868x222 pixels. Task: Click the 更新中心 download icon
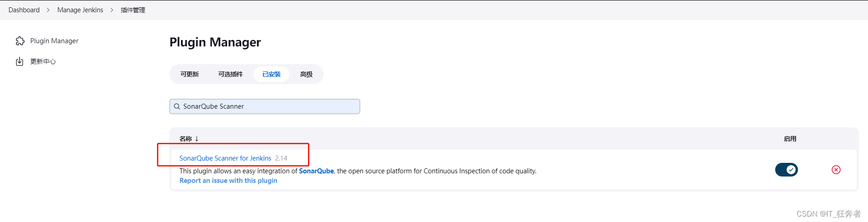tap(20, 61)
